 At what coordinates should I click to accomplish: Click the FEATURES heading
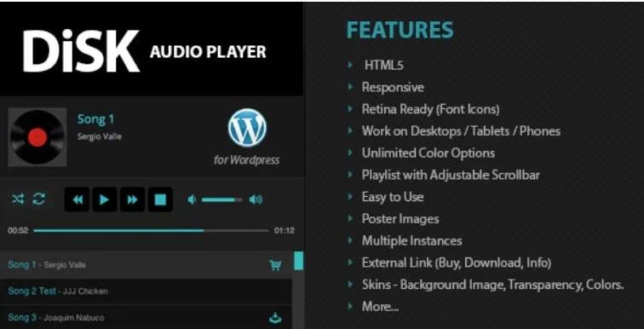(x=400, y=30)
